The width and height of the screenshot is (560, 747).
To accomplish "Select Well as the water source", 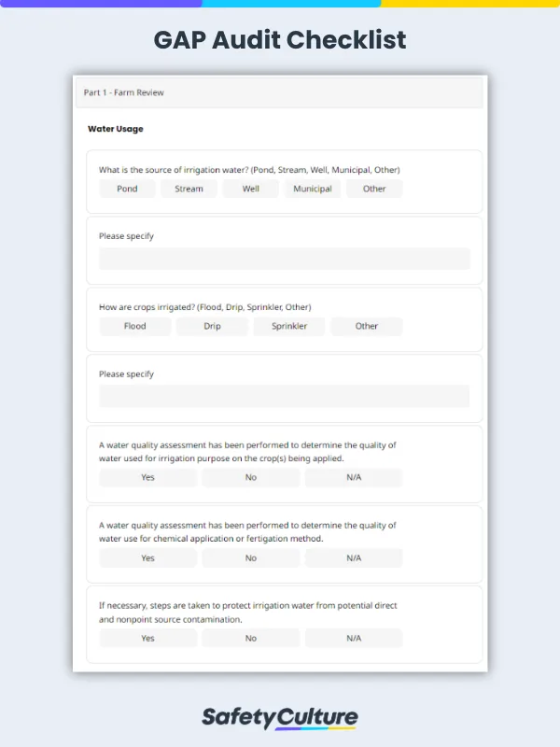I will [x=250, y=189].
